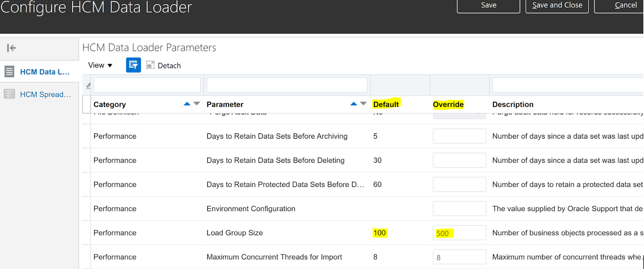Select Days to Retain Protected Data Sets row

285,184
